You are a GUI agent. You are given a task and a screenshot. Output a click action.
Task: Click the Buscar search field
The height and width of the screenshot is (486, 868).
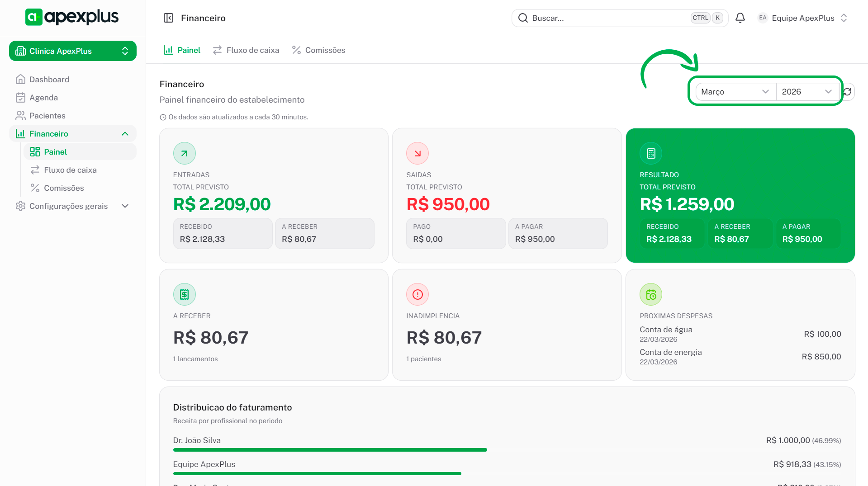[606, 18]
